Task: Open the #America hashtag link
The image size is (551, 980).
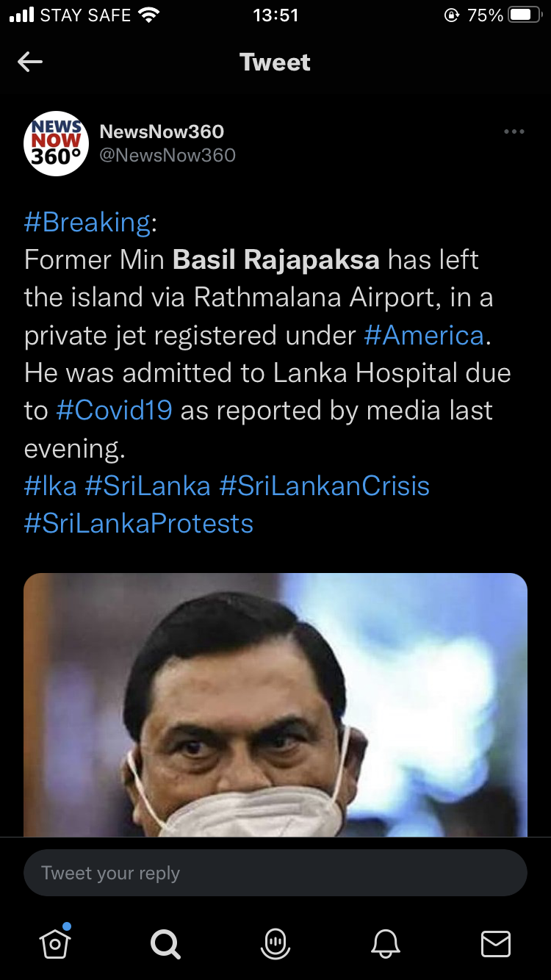Action: coord(425,335)
